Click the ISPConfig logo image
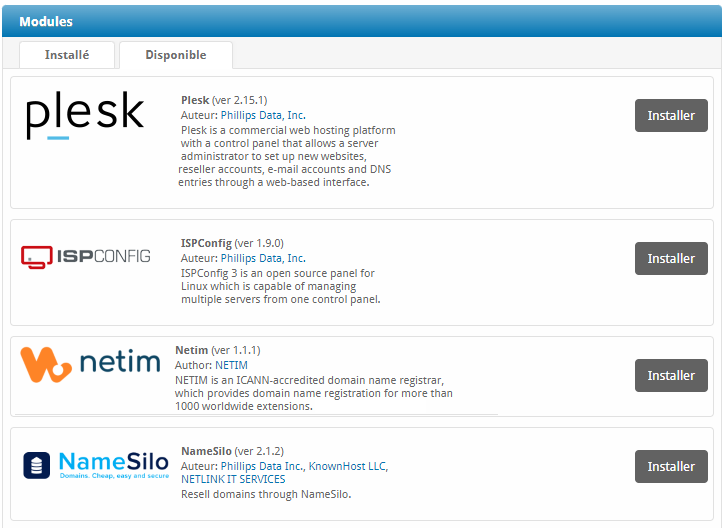 [86, 257]
